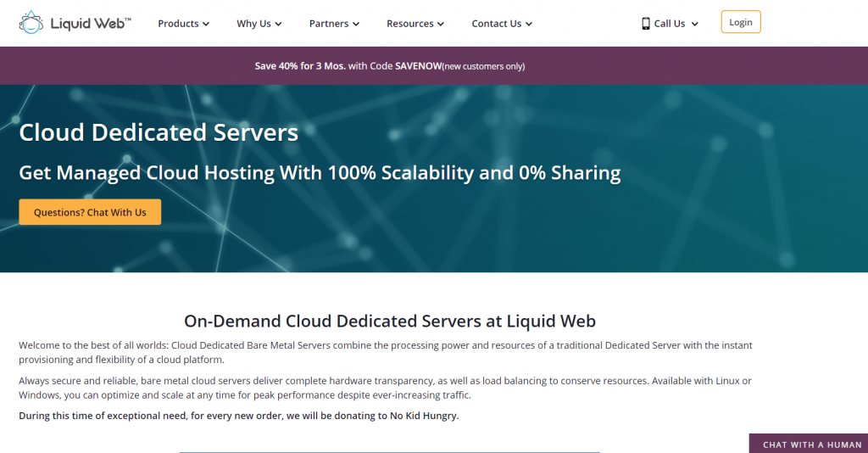The image size is (868, 453).
Task: Click the No Kid Hungry donation sentence
Action: (x=238, y=416)
